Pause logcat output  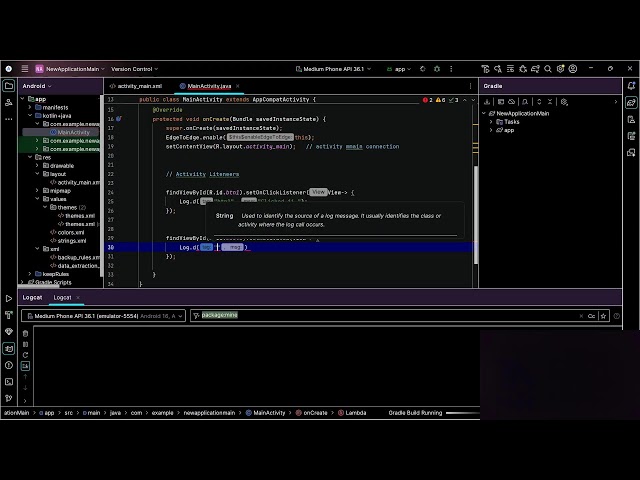[25, 344]
